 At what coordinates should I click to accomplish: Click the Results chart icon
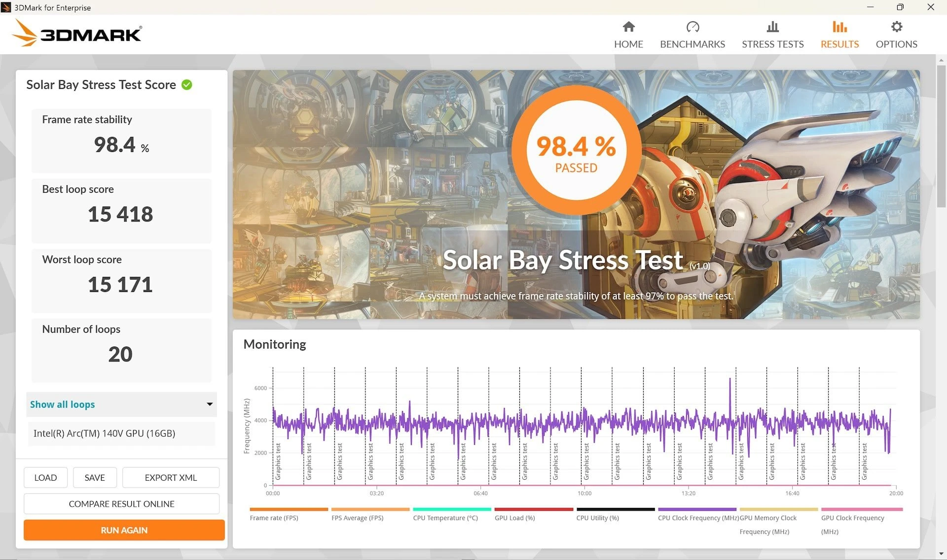[839, 27]
